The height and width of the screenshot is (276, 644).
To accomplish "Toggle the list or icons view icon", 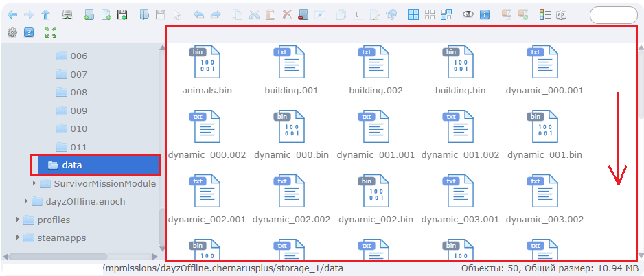I will [545, 15].
